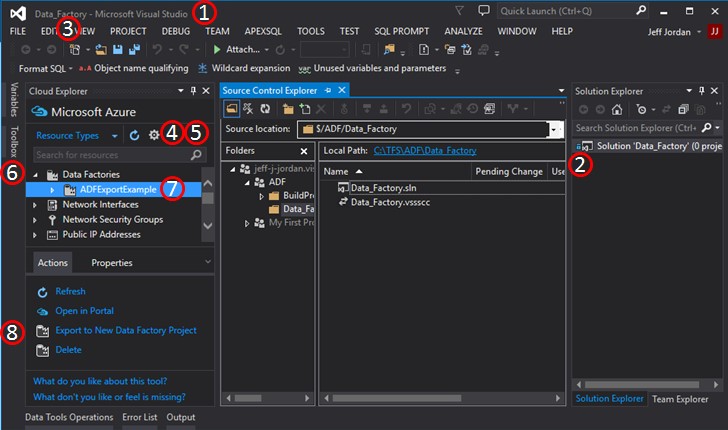
Task: Click the search magnifier in Cloud Explorer
Action: pyautogui.click(x=196, y=155)
